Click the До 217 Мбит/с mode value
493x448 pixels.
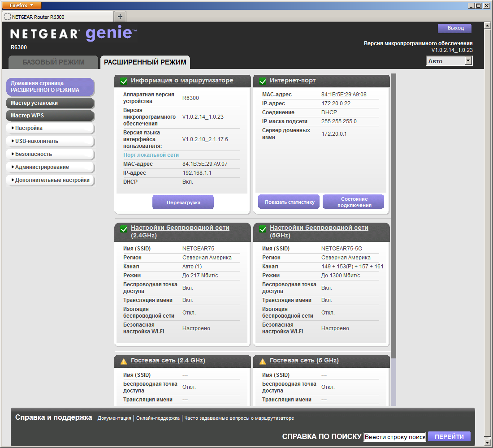coord(200,276)
